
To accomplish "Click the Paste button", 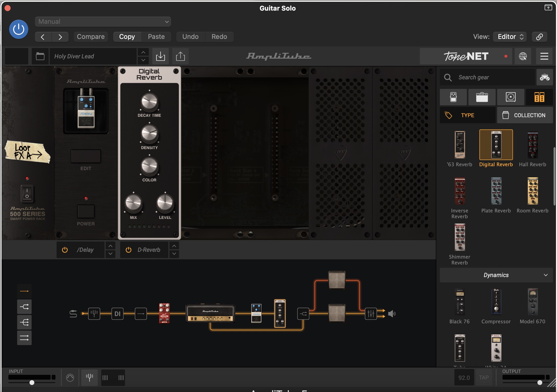I will click(x=156, y=37).
